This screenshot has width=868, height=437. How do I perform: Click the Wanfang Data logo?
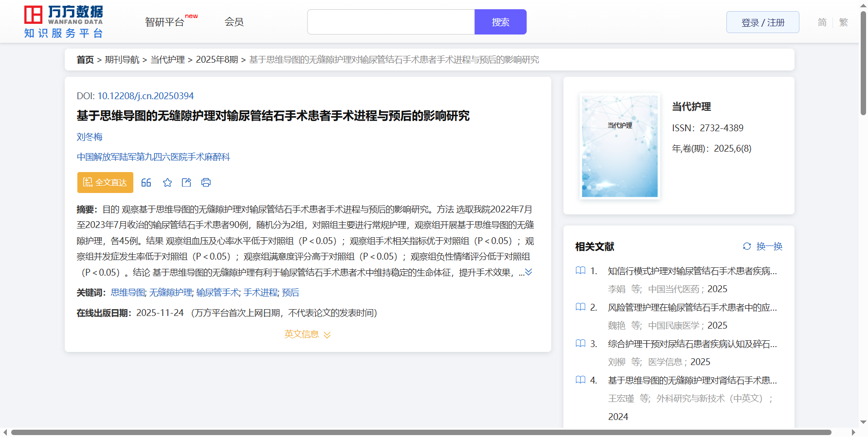coord(64,22)
